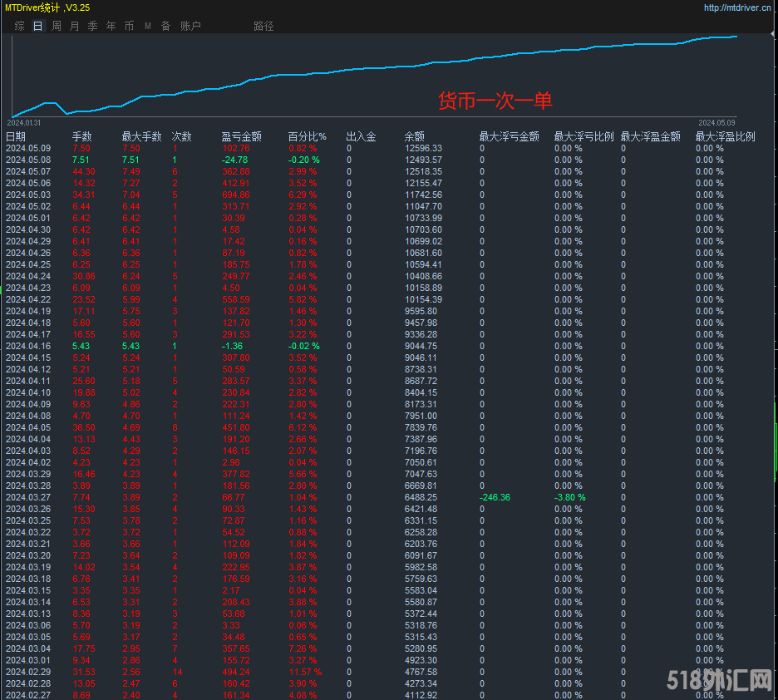778x700 pixels.
Task: Select the 2024.04.16 date row
Action: 28,347
